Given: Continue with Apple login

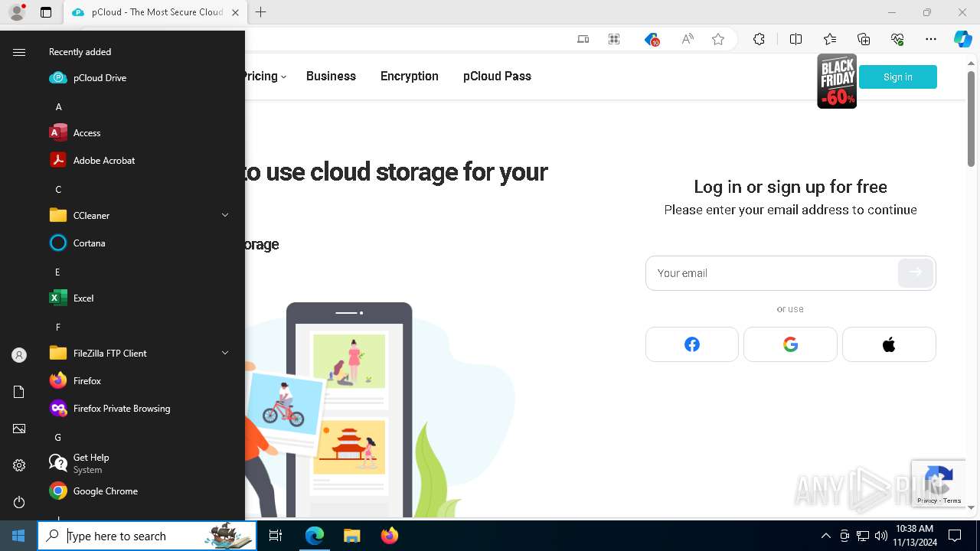Looking at the screenshot, I should [889, 344].
